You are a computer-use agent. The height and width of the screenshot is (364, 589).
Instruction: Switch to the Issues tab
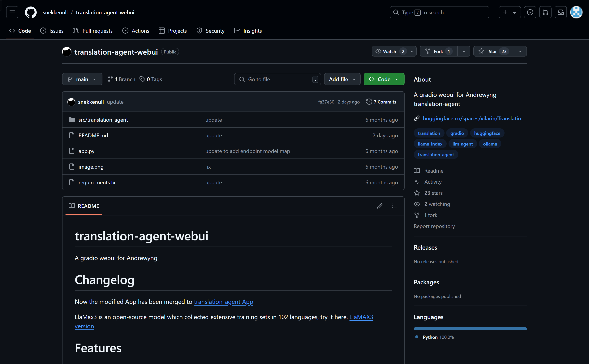[x=52, y=31]
